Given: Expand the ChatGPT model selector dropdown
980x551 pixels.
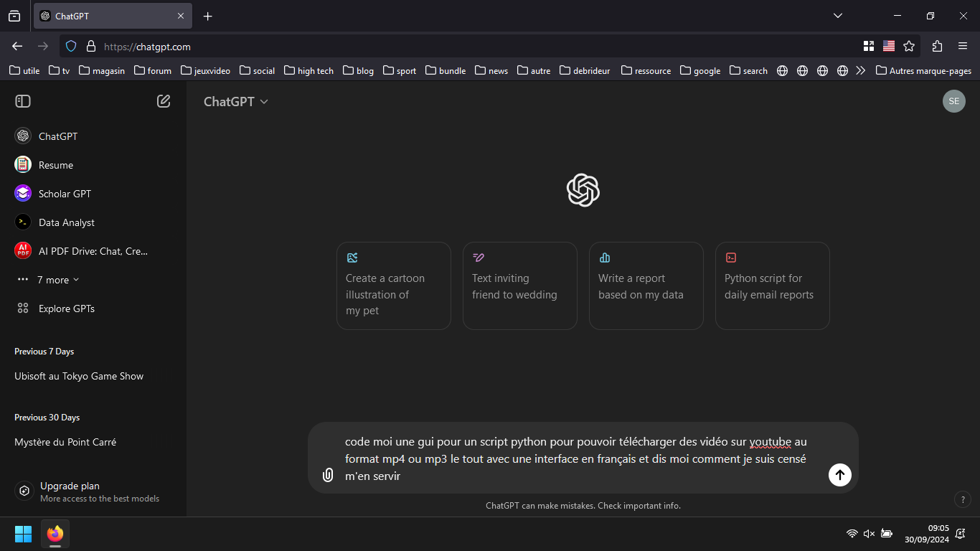Looking at the screenshot, I should point(235,102).
